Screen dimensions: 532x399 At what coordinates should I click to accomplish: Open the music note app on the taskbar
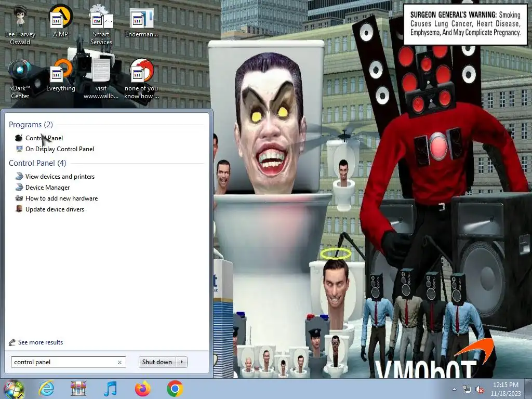tap(110, 389)
